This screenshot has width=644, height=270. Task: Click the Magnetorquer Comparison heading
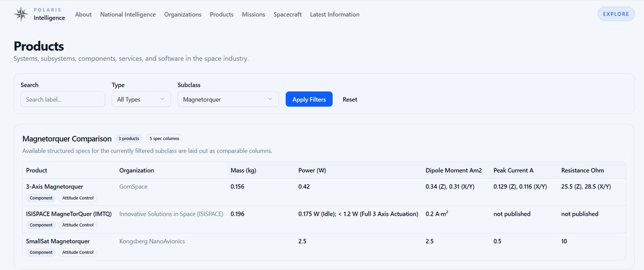coord(67,138)
